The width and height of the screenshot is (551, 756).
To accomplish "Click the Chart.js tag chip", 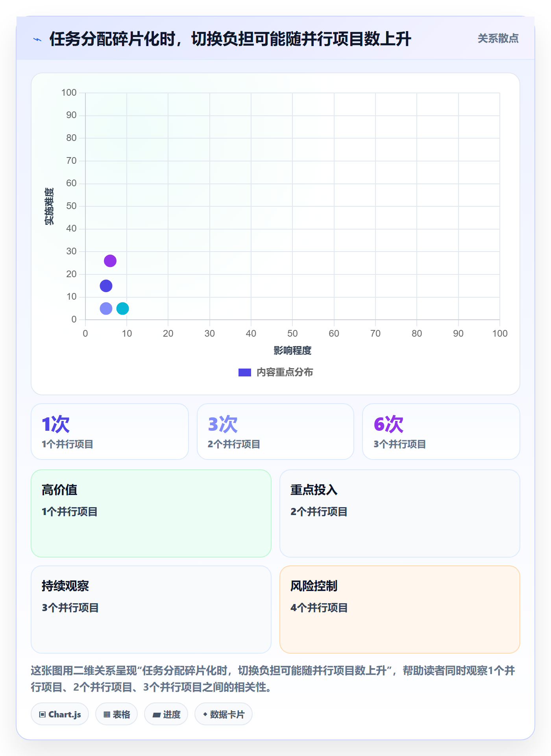I will (x=60, y=714).
